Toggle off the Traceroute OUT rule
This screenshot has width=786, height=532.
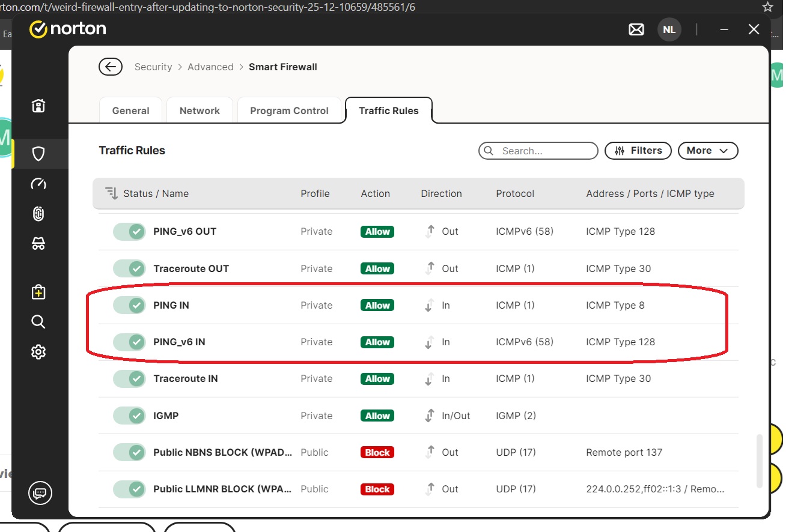tap(129, 268)
